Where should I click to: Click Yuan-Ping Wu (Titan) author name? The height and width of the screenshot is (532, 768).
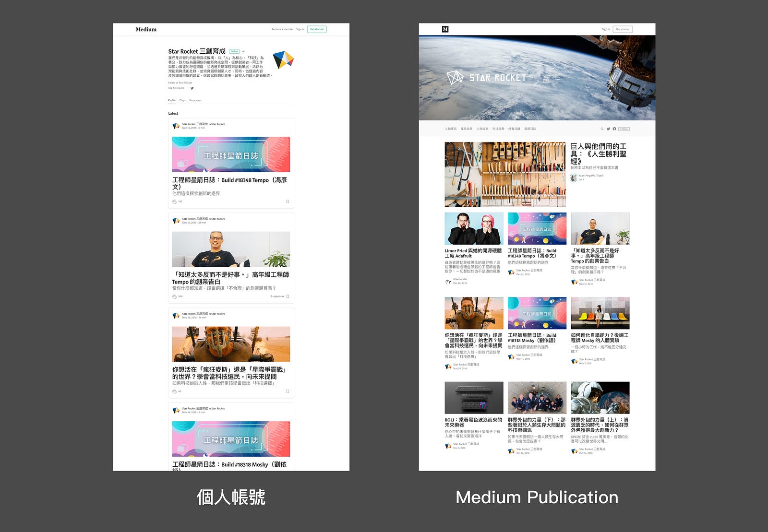click(x=591, y=176)
